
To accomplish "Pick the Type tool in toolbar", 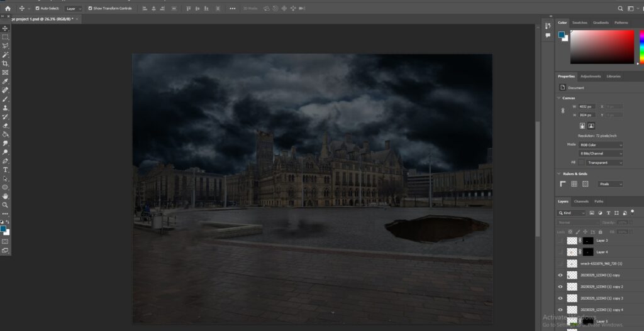I will (x=5, y=170).
